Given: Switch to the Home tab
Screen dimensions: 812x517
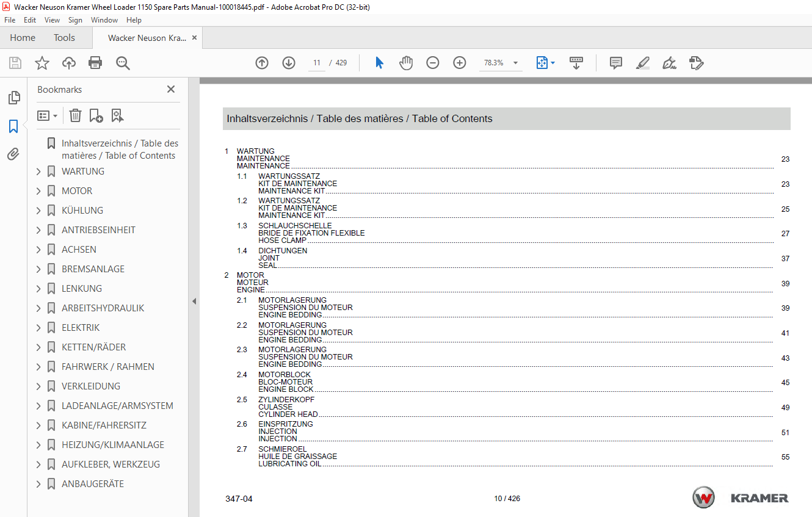Looking at the screenshot, I should 23,38.
